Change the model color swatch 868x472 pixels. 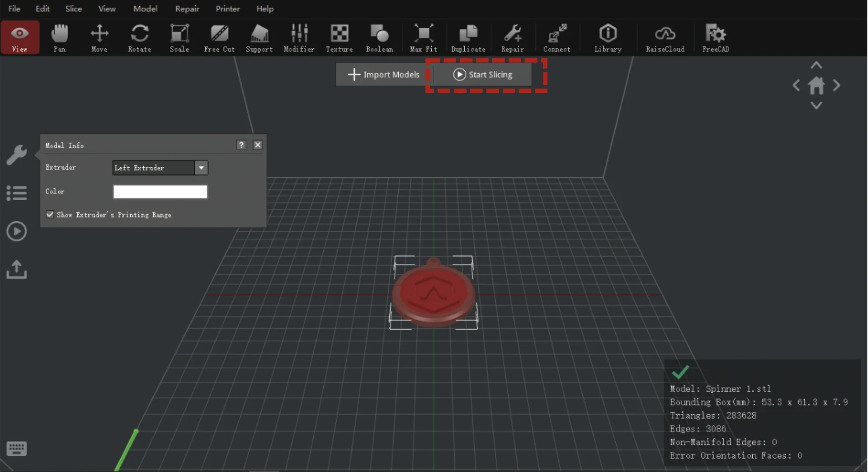pos(160,191)
